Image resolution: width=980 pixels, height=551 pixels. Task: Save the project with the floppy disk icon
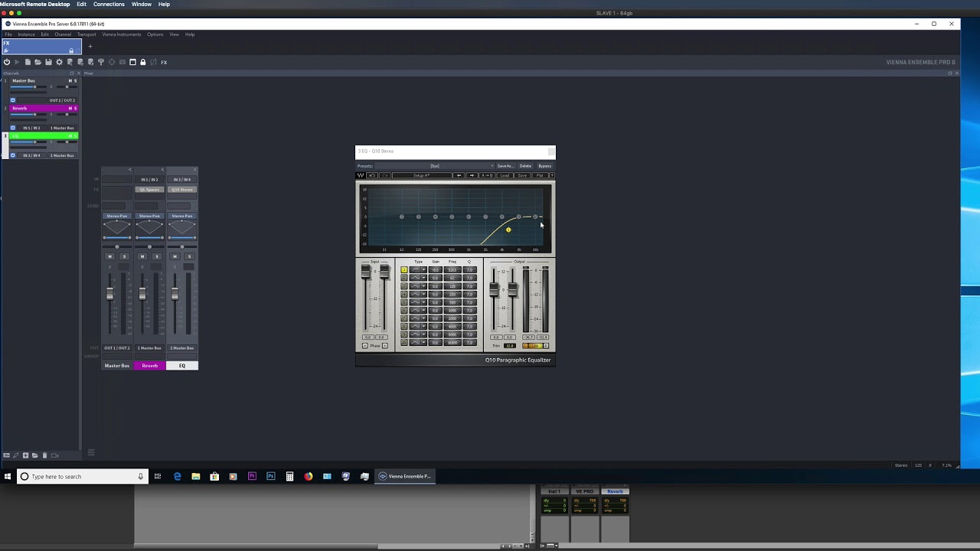[x=48, y=62]
